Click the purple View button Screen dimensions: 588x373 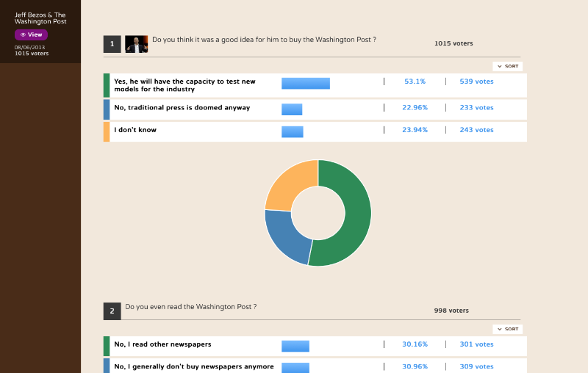[31, 35]
